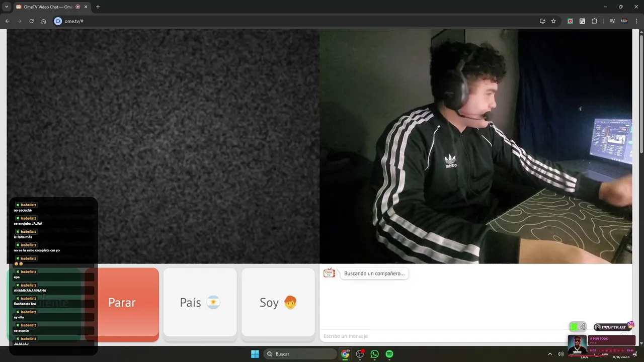Click the scroll down arrow on page scrollbar
644x362 pixels.
coord(641,343)
